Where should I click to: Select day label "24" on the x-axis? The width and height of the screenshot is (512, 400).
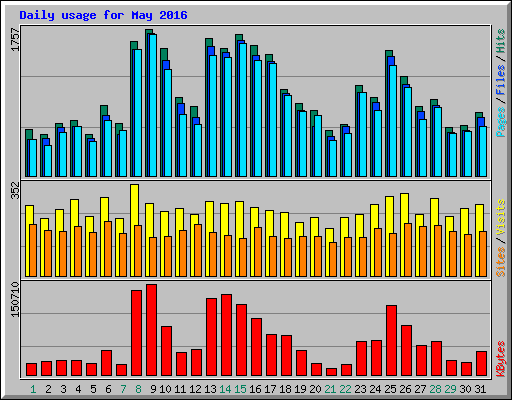point(375,389)
